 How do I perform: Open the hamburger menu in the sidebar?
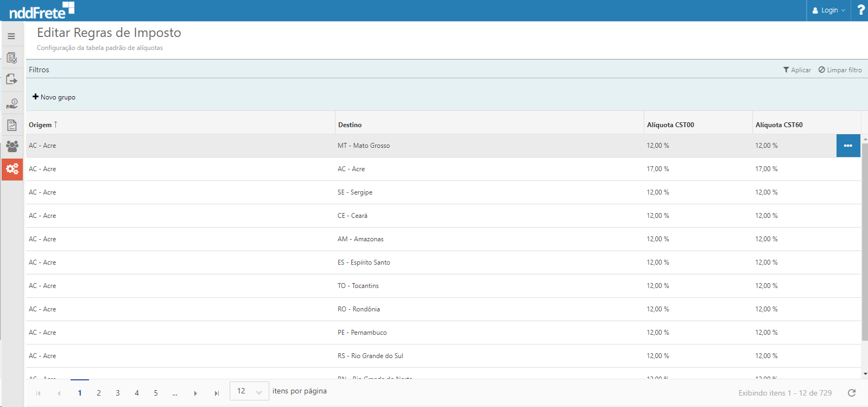[x=11, y=36]
